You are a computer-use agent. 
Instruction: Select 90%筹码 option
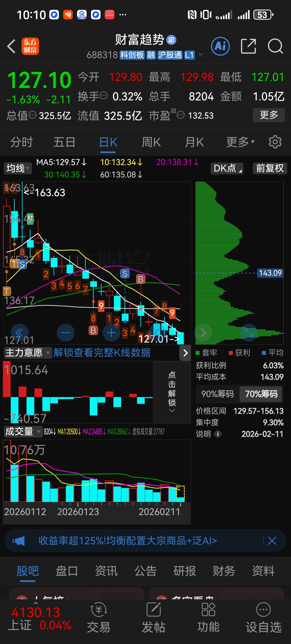pyautogui.click(x=217, y=394)
